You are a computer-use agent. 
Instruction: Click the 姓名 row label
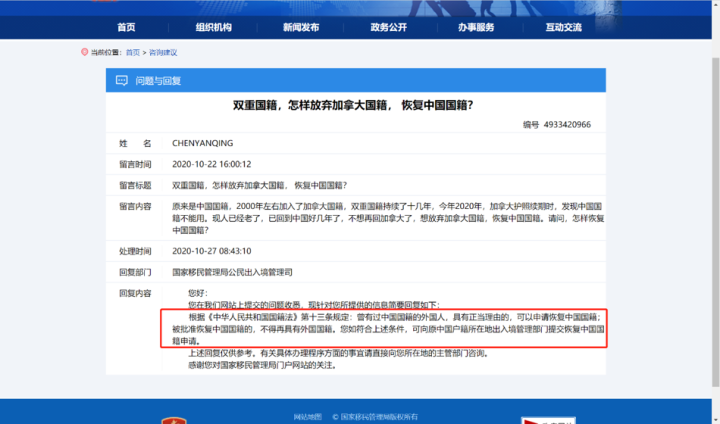[x=135, y=143]
